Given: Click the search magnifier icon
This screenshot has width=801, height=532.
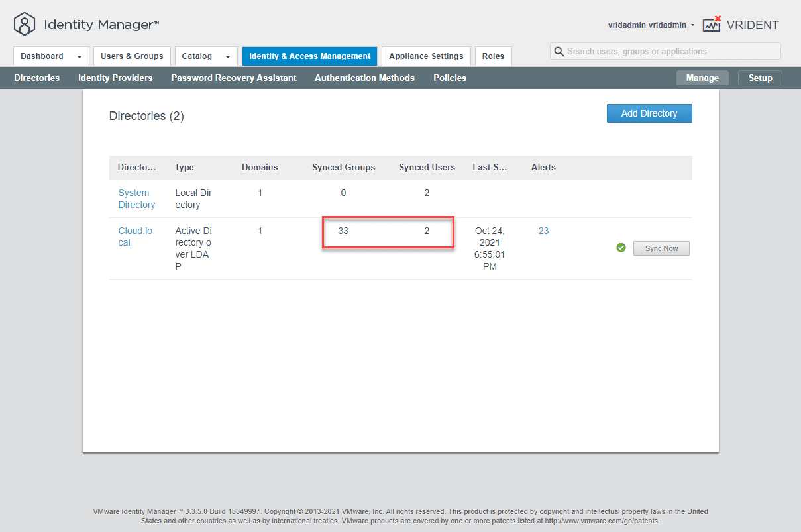Looking at the screenshot, I should 559,52.
